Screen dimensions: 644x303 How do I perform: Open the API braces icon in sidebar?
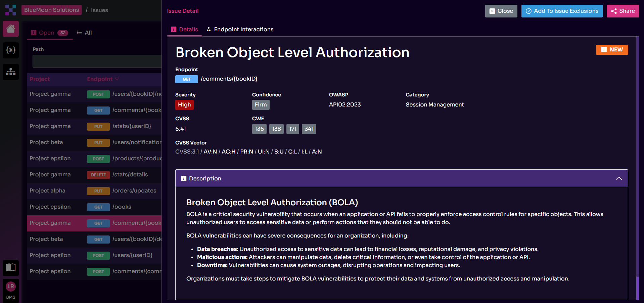pyautogui.click(x=11, y=50)
